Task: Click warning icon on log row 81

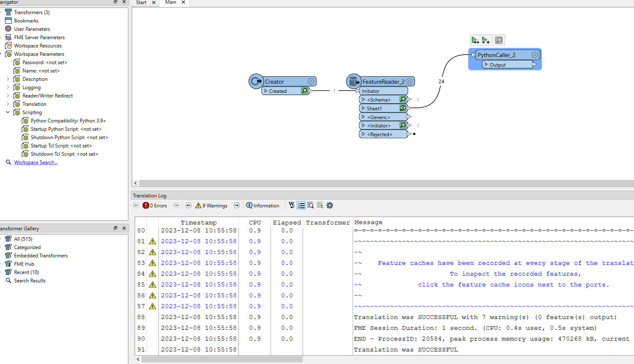Action: (x=153, y=241)
